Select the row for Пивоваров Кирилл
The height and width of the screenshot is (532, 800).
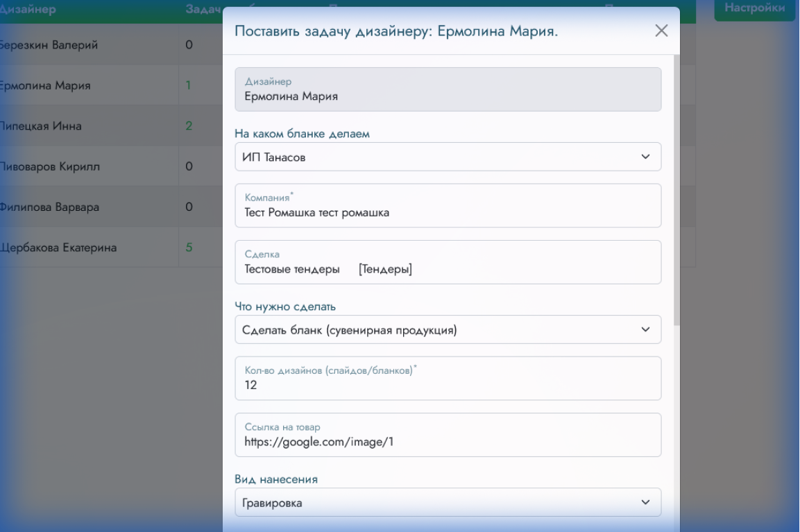[83, 166]
